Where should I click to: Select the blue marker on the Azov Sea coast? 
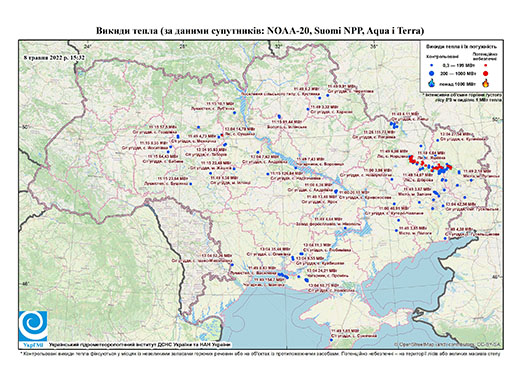click(x=445, y=238)
